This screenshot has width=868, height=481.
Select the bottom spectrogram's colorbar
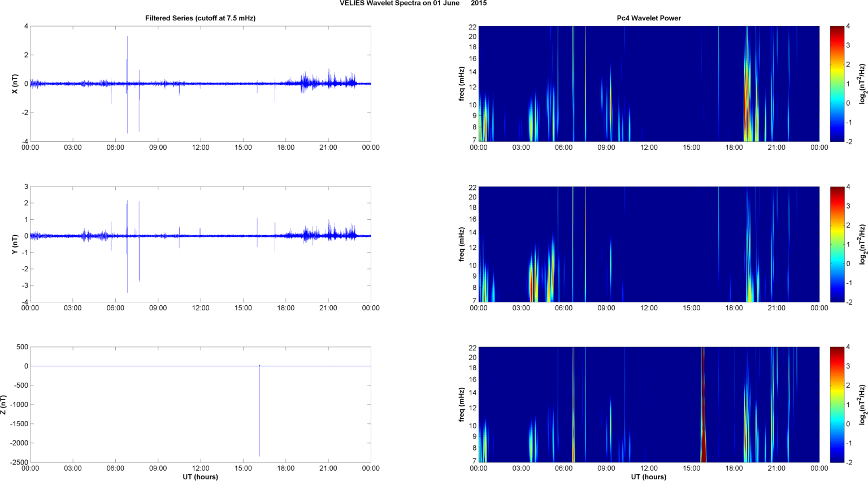pyautogui.click(x=837, y=405)
